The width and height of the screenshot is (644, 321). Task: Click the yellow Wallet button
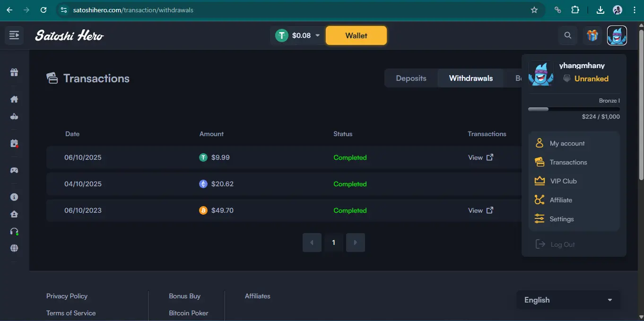pos(356,35)
